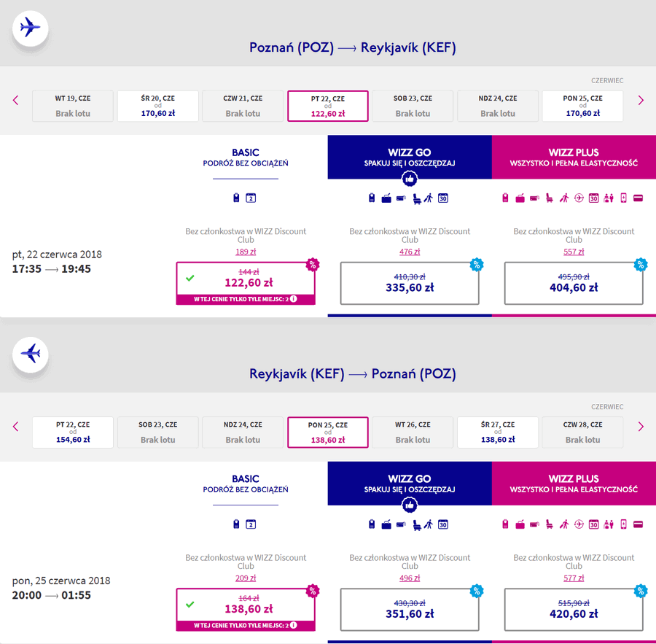
Task: Click outbound WIZZ GO priority boarding icon
Action: (429, 198)
